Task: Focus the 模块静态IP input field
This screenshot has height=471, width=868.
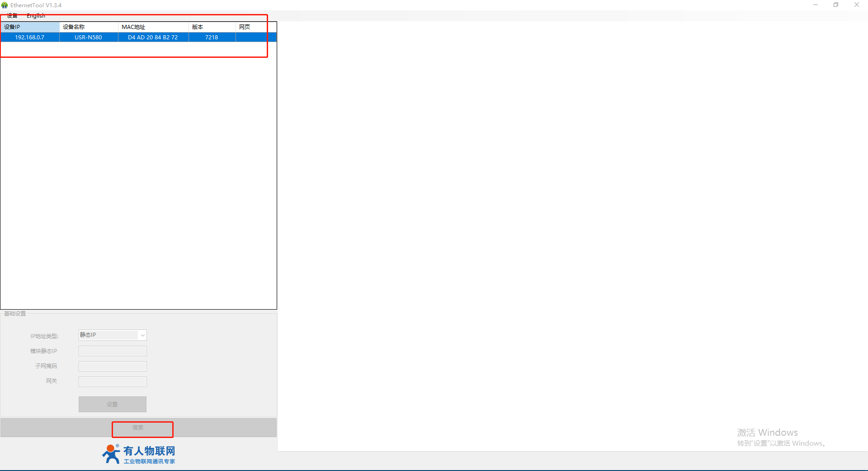Action: [x=113, y=351]
